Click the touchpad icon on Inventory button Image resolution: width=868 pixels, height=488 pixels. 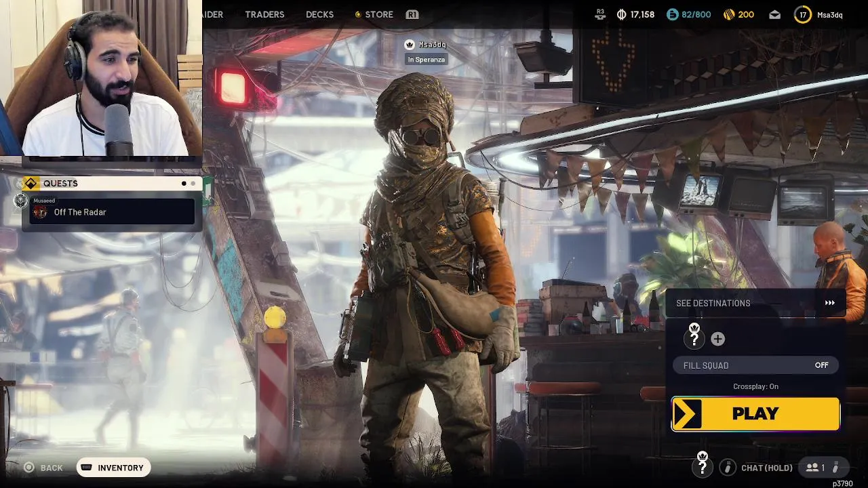coord(87,468)
